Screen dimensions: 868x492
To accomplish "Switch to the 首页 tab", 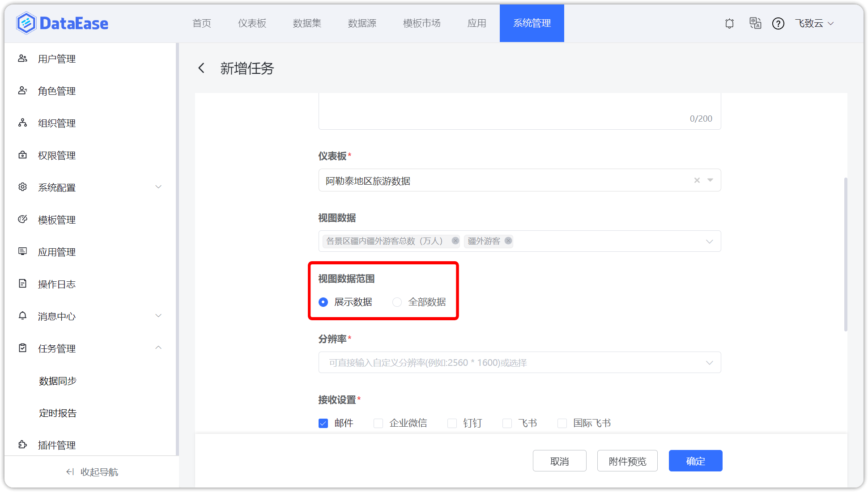I will 202,23.
